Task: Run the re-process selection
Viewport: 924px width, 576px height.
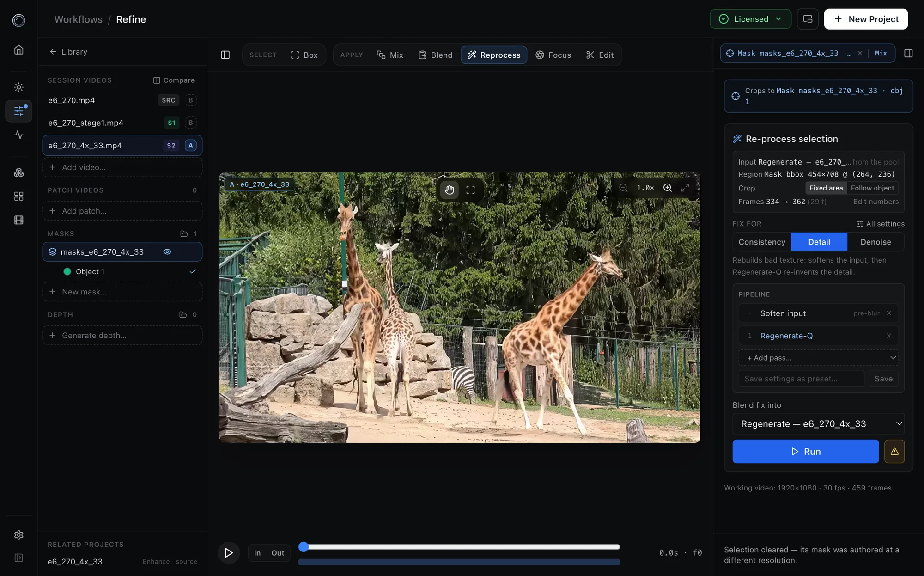Action: click(x=805, y=452)
